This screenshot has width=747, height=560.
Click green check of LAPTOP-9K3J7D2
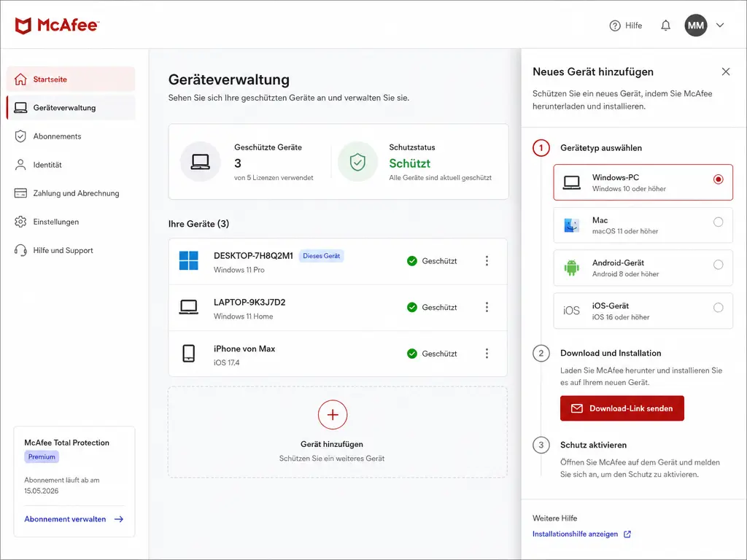pyautogui.click(x=412, y=307)
